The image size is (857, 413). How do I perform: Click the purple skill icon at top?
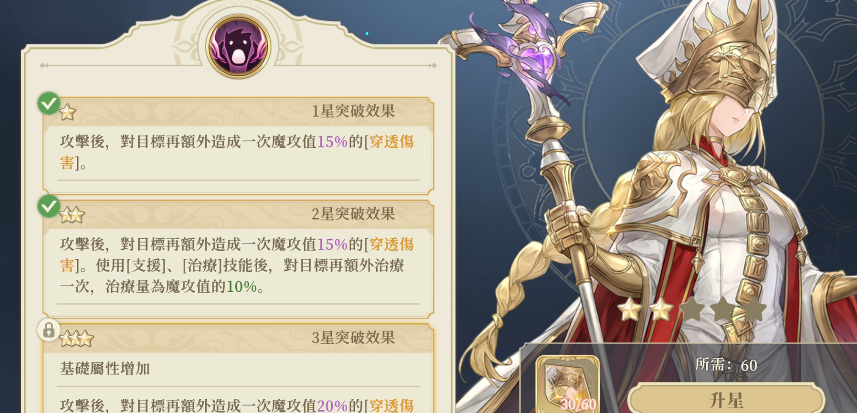(x=238, y=47)
